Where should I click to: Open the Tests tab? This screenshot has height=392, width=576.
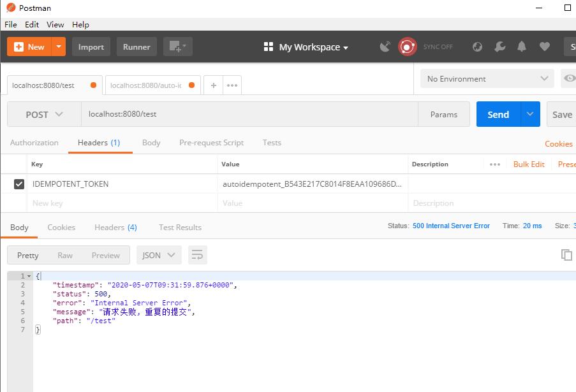click(272, 143)
